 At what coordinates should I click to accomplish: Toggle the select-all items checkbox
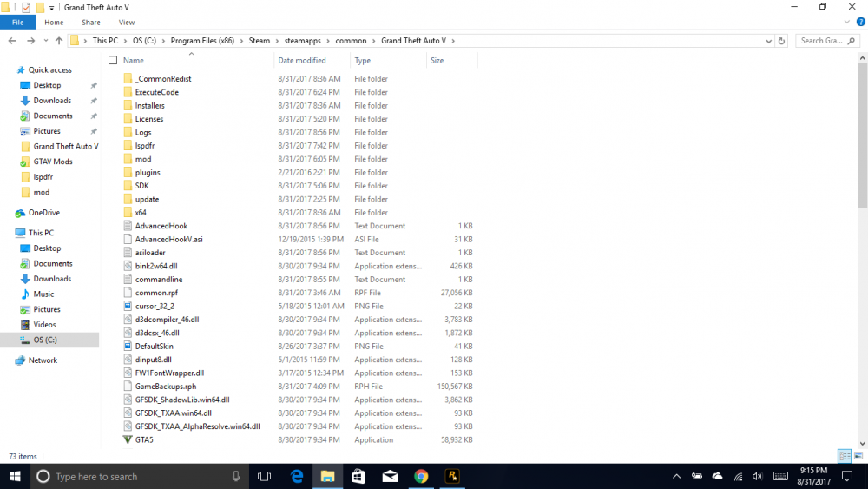coord(113,60)
